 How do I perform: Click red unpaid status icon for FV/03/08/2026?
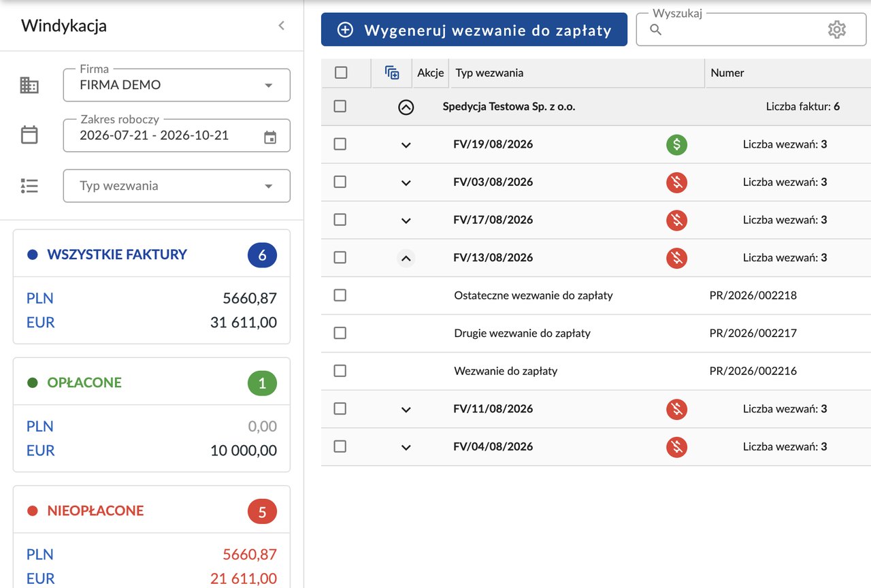(x=676, y=182)
